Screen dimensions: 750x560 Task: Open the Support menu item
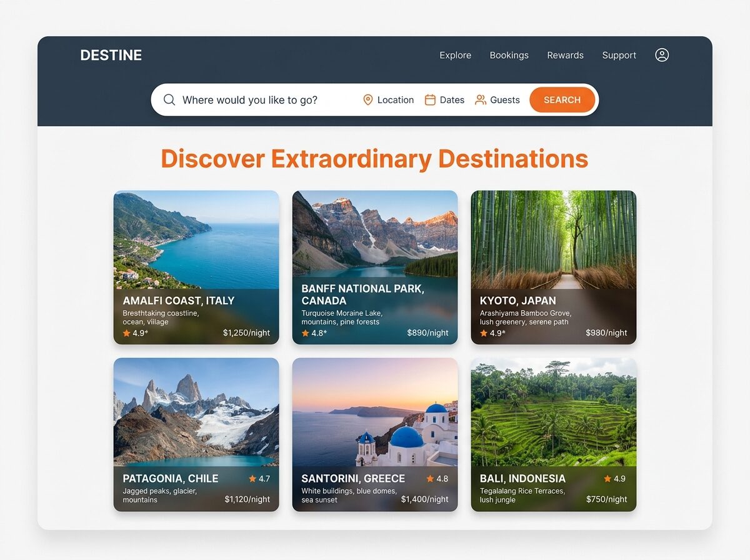[x=619, y=55]
